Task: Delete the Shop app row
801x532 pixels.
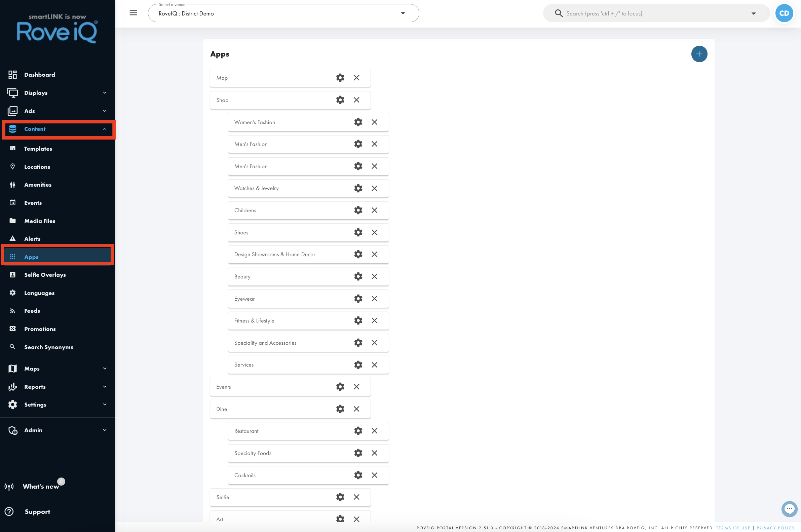Action: point(356,100)
